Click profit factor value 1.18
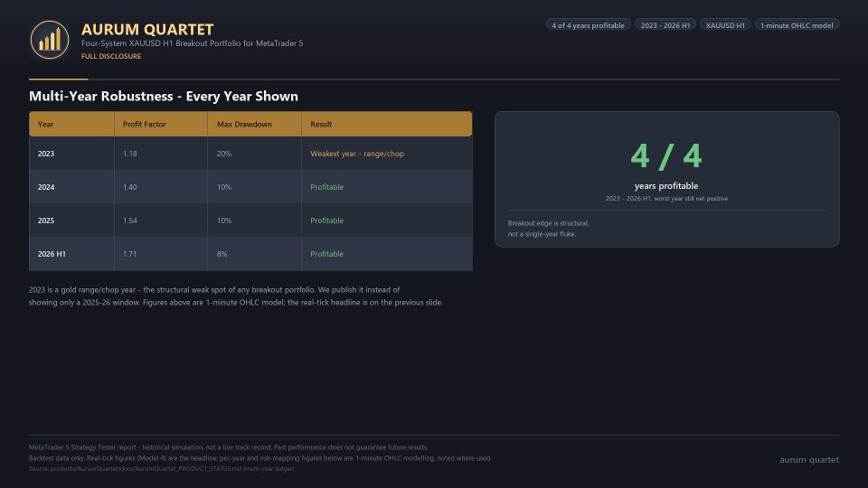 [x=129, y=154]
